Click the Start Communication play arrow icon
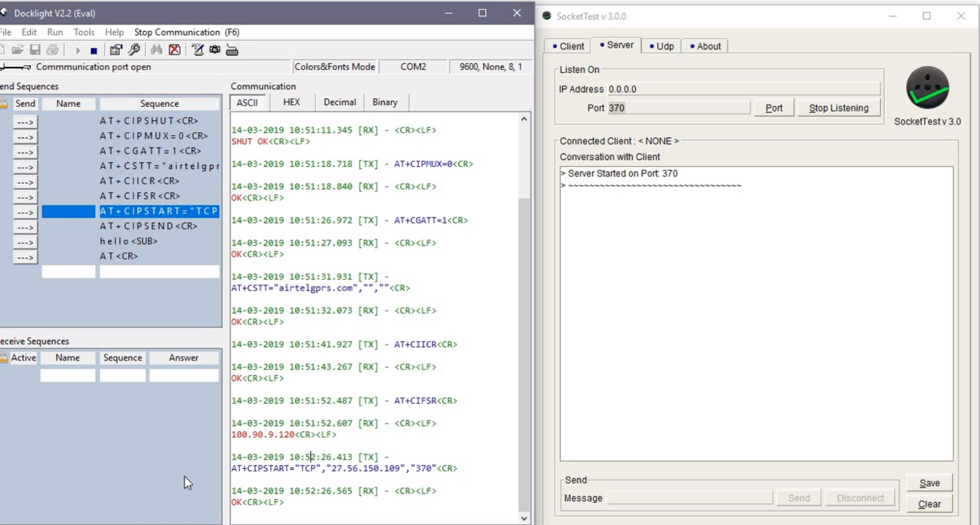 point(77,50)
